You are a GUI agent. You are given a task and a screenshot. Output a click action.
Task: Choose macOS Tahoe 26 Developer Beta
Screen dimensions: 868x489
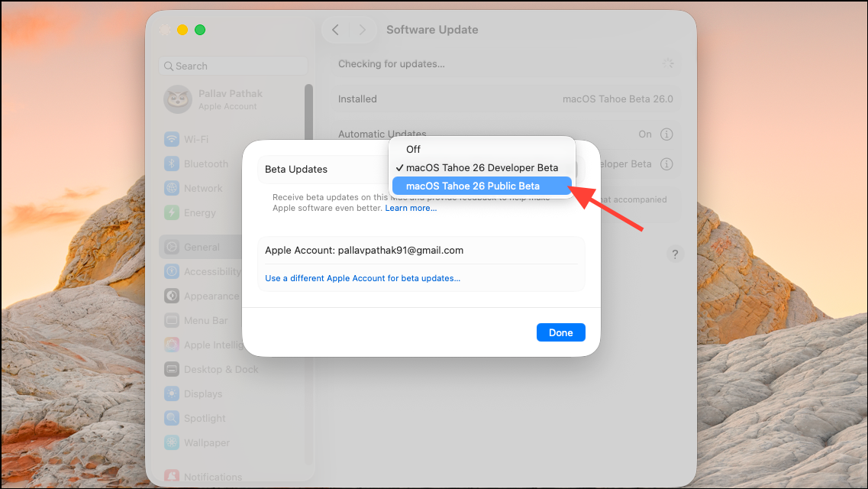tap(482, 167)
